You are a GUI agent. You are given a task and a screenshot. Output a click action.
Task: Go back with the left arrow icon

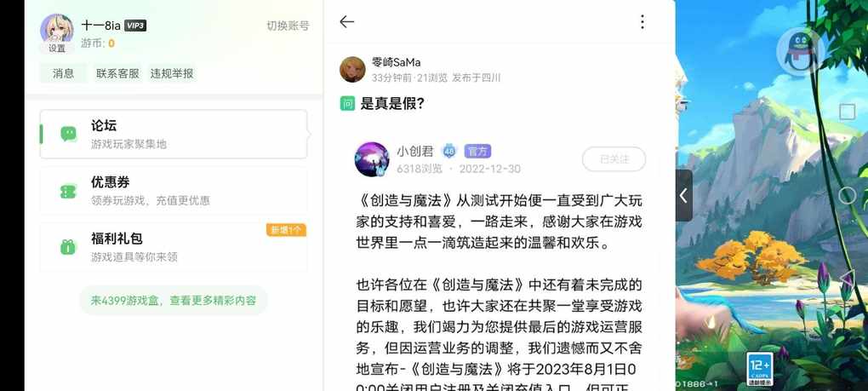(x=346, y=21)
